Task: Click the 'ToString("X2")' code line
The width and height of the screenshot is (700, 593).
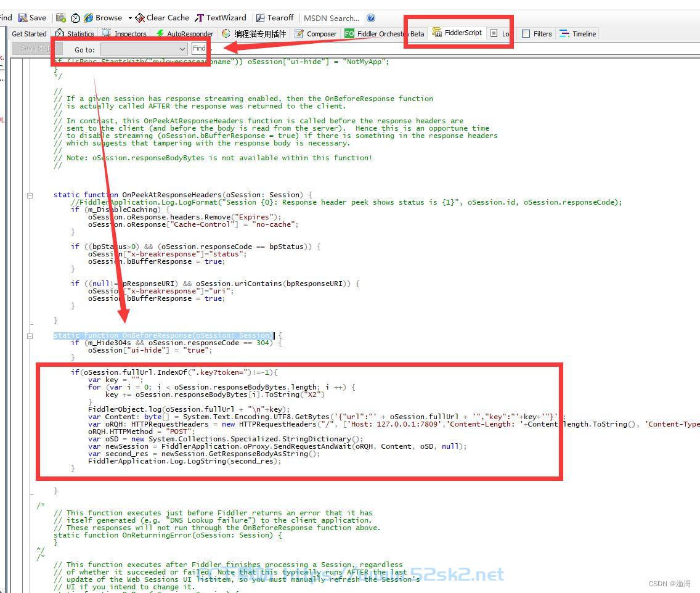Action: (x=214, y=395)
